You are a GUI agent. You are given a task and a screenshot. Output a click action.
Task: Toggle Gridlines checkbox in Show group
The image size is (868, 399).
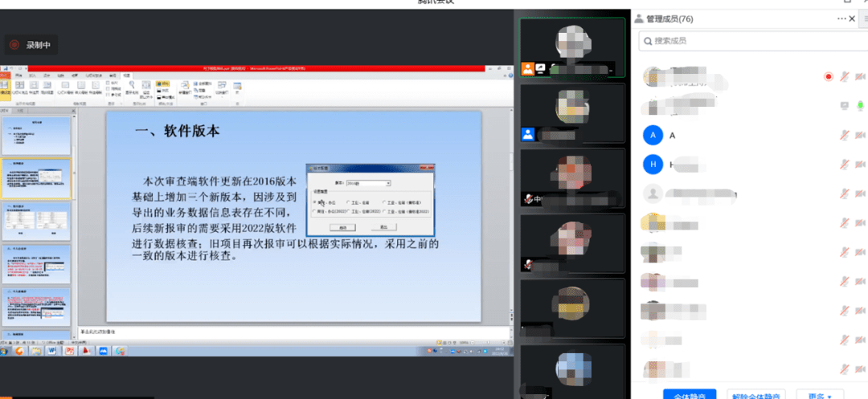(108, 89)
